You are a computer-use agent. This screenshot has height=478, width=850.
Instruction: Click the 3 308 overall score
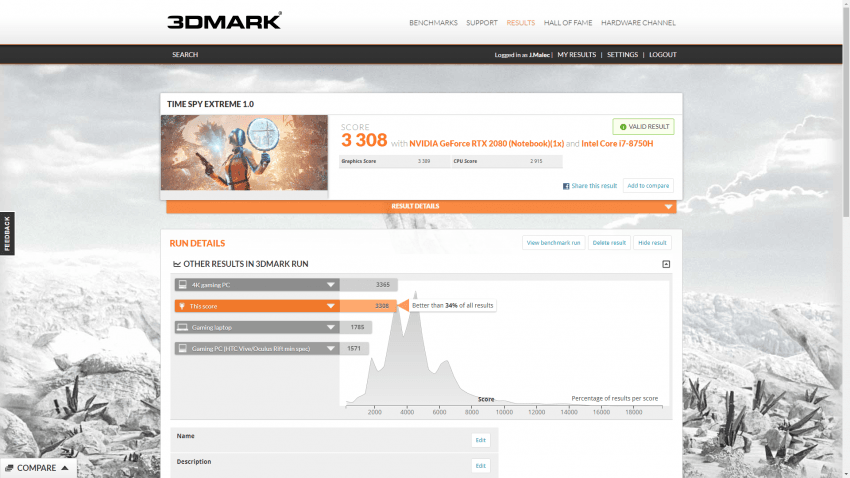(x=364, y=140)
